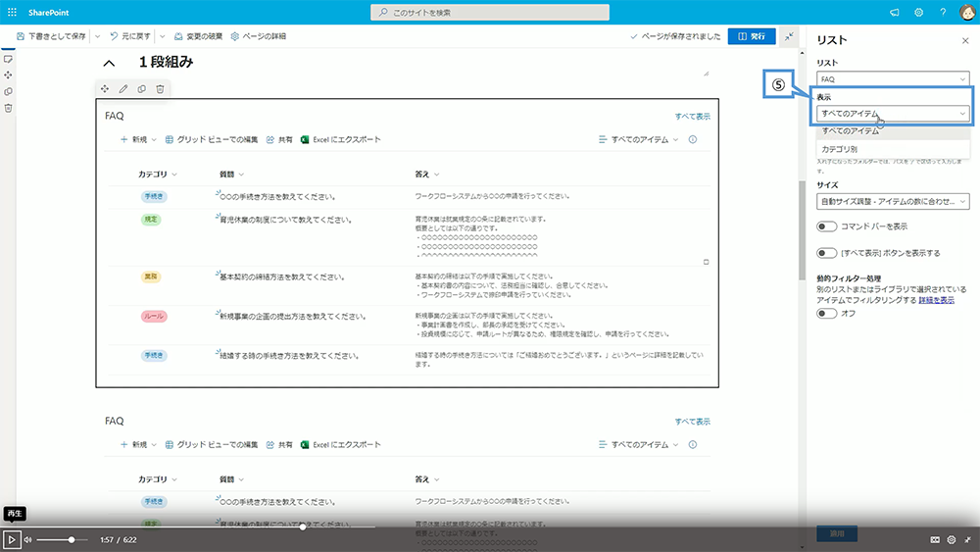
Task: Open すべてのアイテム view switcher in first FAQ
Action: click(x=638, y=139)
